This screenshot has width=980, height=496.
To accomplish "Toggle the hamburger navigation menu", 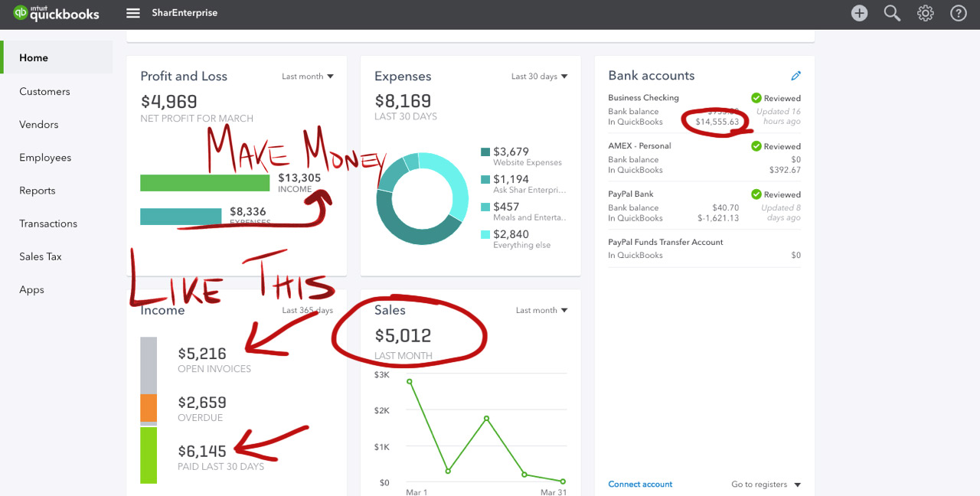I will pyautogui.click(x=133, y=13).
